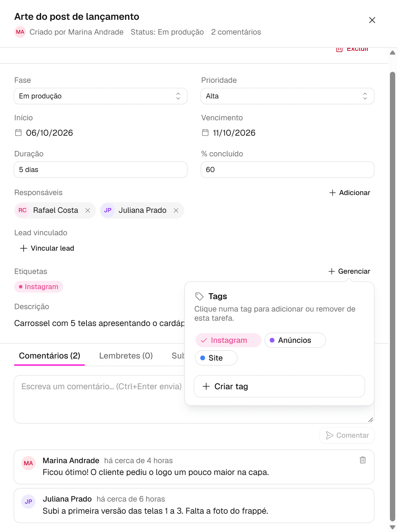Click the blue dot on Site tag
The image size is (397, 532).
point(203,358)
